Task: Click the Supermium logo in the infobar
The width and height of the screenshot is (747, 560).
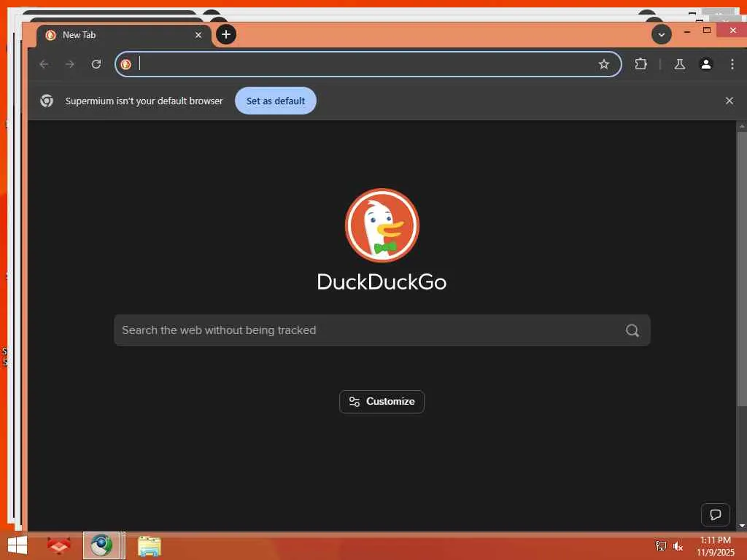Action: (x=47, y=101)
